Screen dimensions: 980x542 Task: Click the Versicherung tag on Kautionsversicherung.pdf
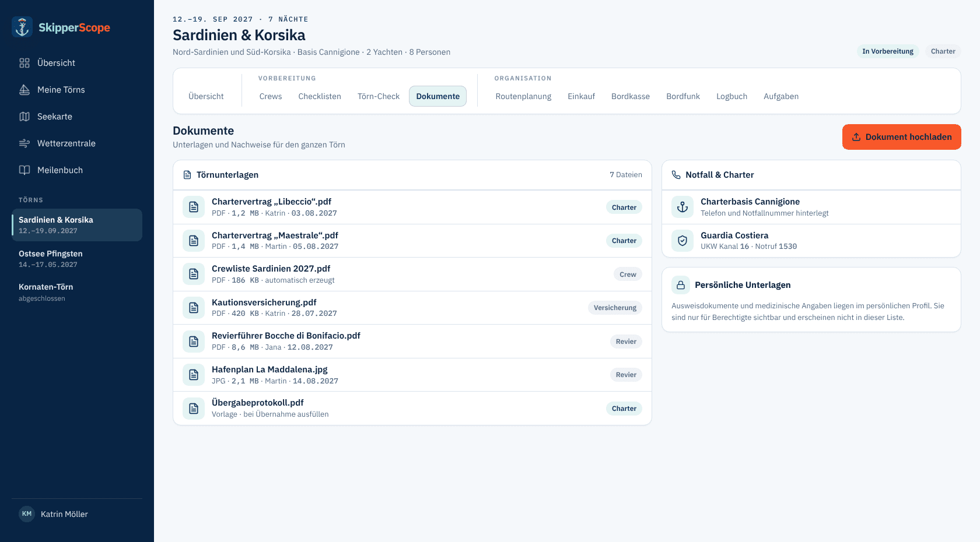coord(615,308)
